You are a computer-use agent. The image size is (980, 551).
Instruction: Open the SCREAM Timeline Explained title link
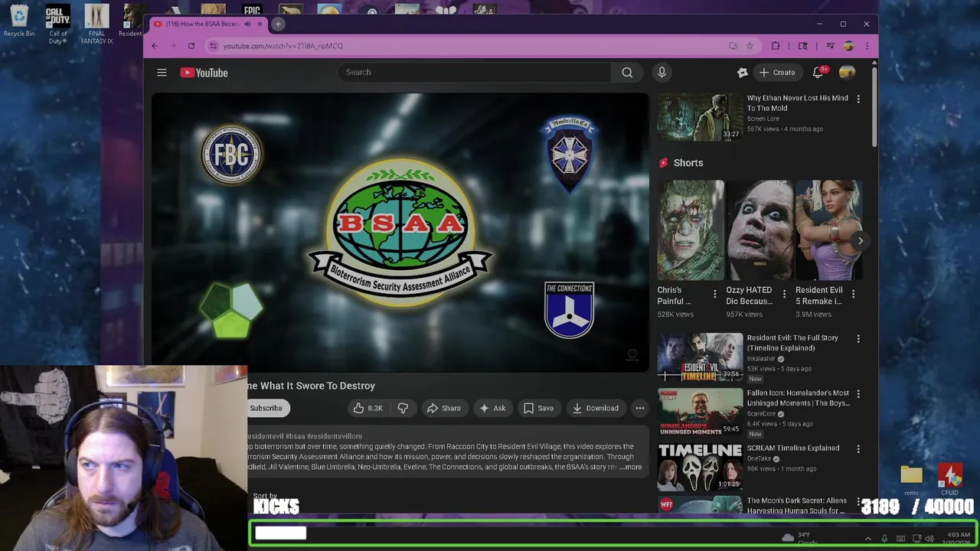pyautogui.click(x=793, y=448)
